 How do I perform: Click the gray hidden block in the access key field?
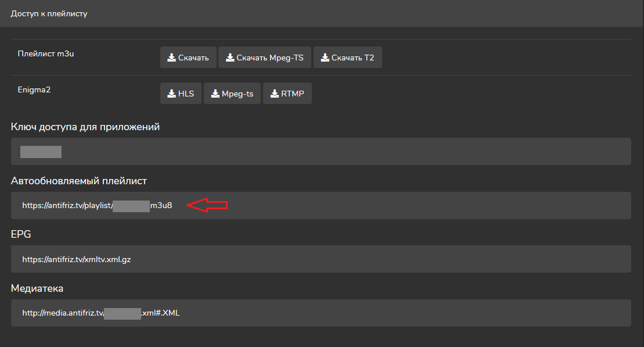click(x=41, y=152)
